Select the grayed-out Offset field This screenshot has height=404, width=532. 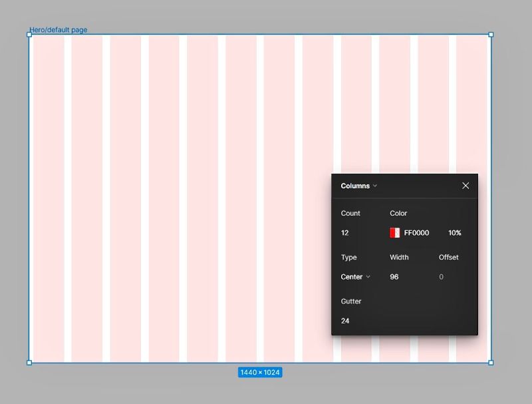441,277
